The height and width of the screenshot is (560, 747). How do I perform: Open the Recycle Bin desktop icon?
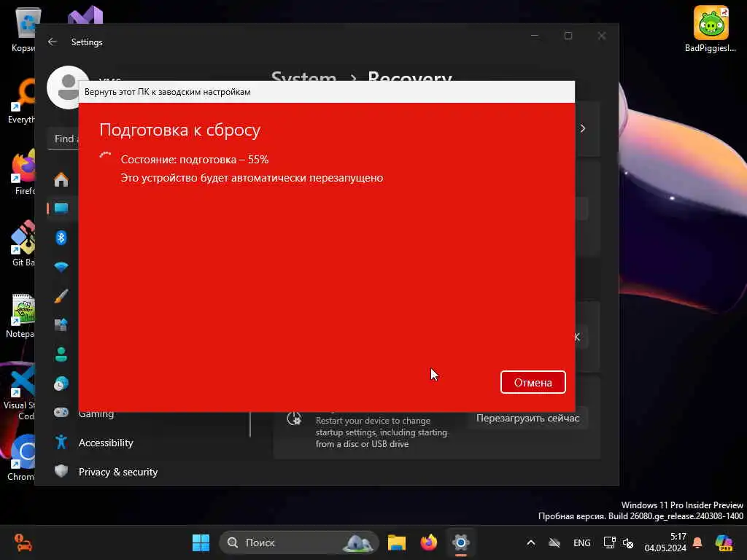23,28
